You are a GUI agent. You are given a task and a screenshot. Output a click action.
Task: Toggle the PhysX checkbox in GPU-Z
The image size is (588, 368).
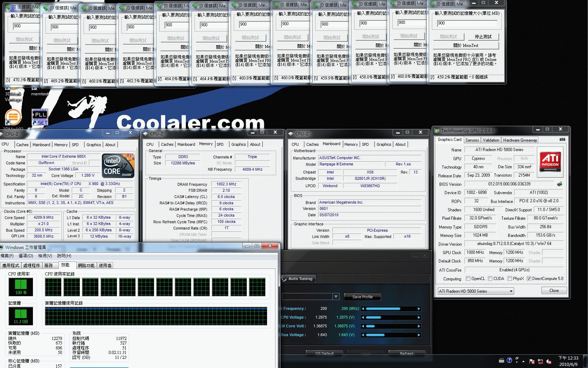coord(510,279)
